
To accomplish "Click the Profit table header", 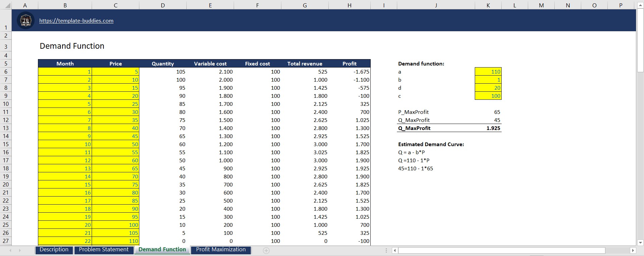I will [350, 63].
